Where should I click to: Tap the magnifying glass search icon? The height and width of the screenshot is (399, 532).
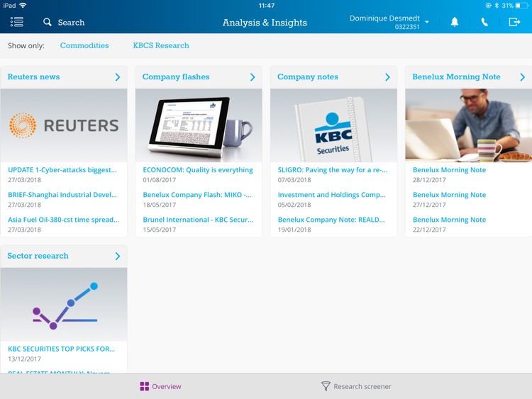click(47, 22)
